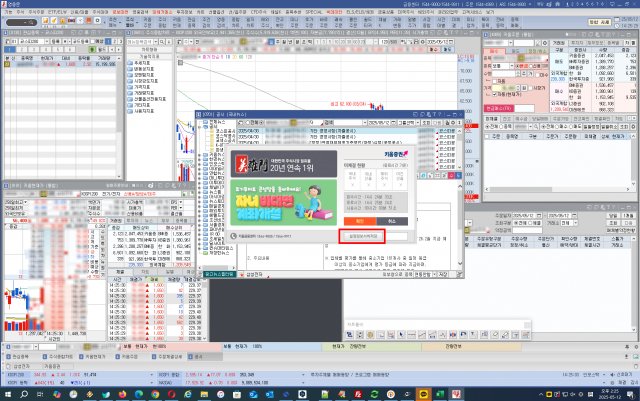
Task: Open the order type dropdown in the order window
Action: point(511,66)
